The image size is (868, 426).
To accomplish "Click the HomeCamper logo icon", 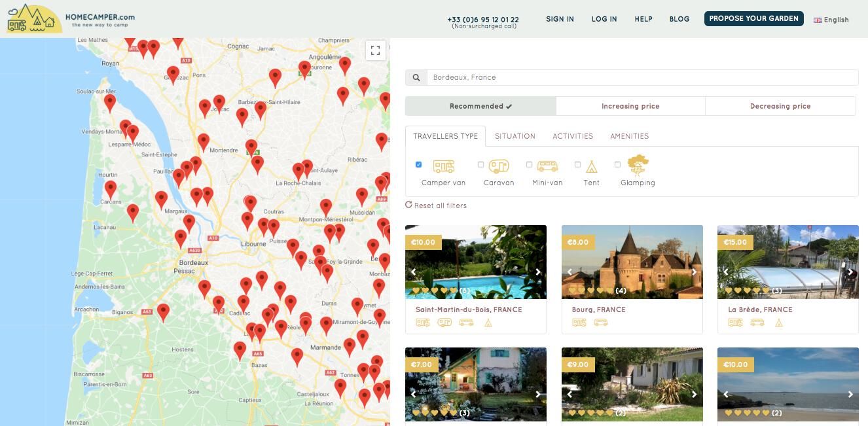I will pyautogui.click(x=34, y=18).
